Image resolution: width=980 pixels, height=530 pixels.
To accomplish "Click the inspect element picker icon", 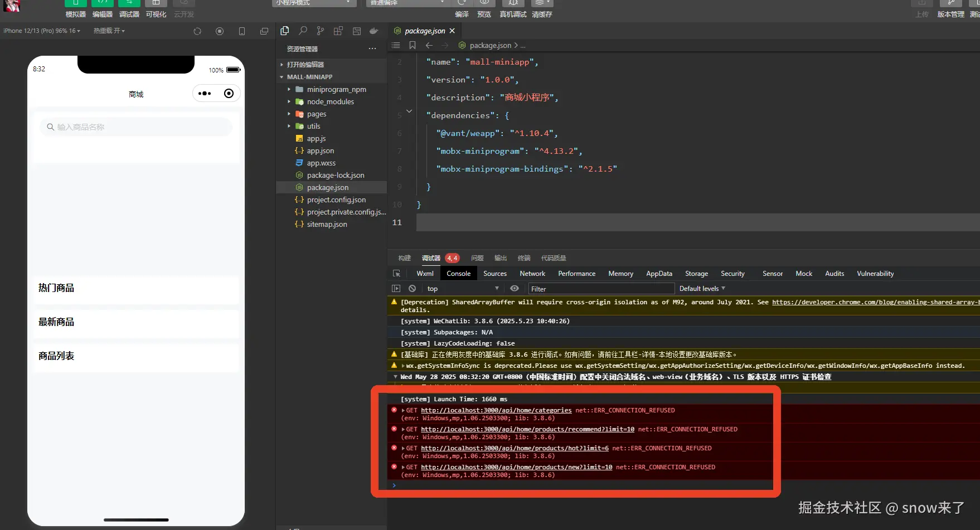I will (396, 274).
